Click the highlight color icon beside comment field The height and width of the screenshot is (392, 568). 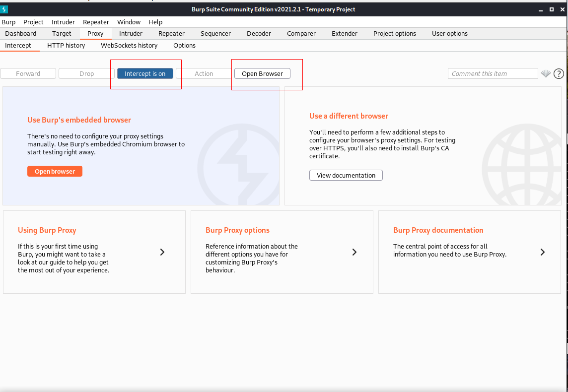546,73
